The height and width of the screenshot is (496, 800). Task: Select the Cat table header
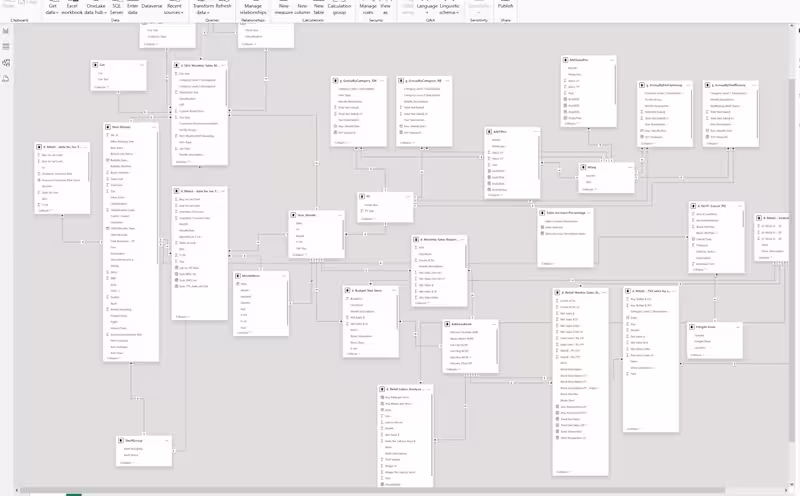point(118,65)
